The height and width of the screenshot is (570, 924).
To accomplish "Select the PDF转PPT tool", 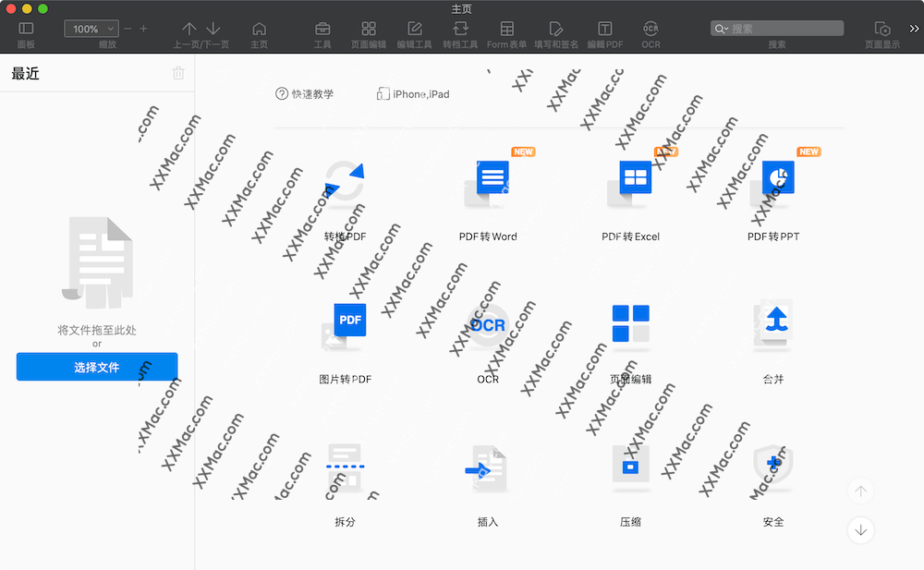I will [x=772, y=180].
